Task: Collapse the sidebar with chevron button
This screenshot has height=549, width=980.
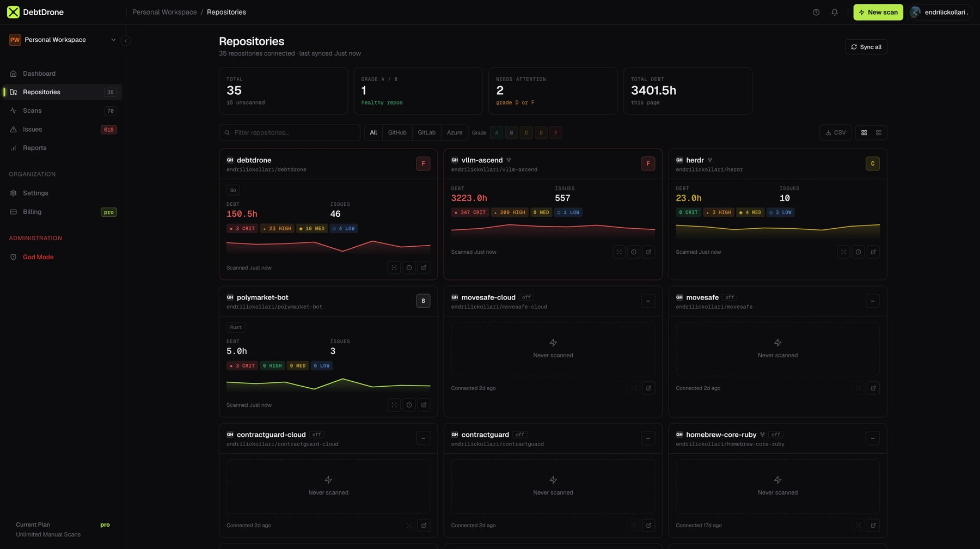Action: coord(126,40)
